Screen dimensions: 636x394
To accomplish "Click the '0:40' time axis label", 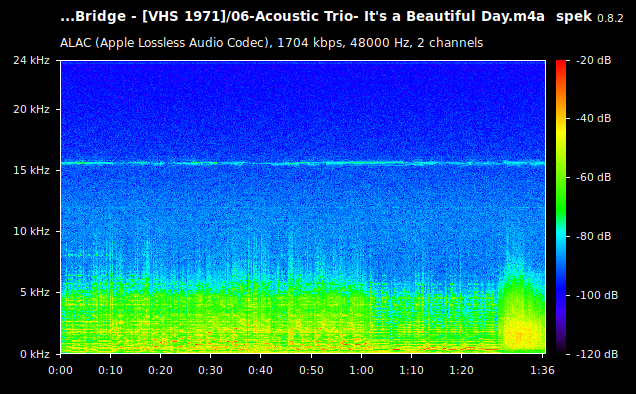I will tap(260, 370).
